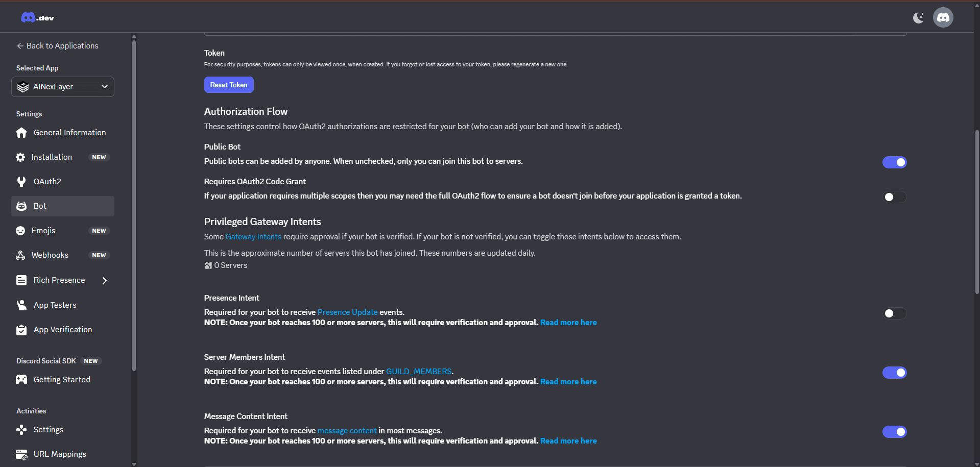Click the dark mode moon icon

coord(918,17)
